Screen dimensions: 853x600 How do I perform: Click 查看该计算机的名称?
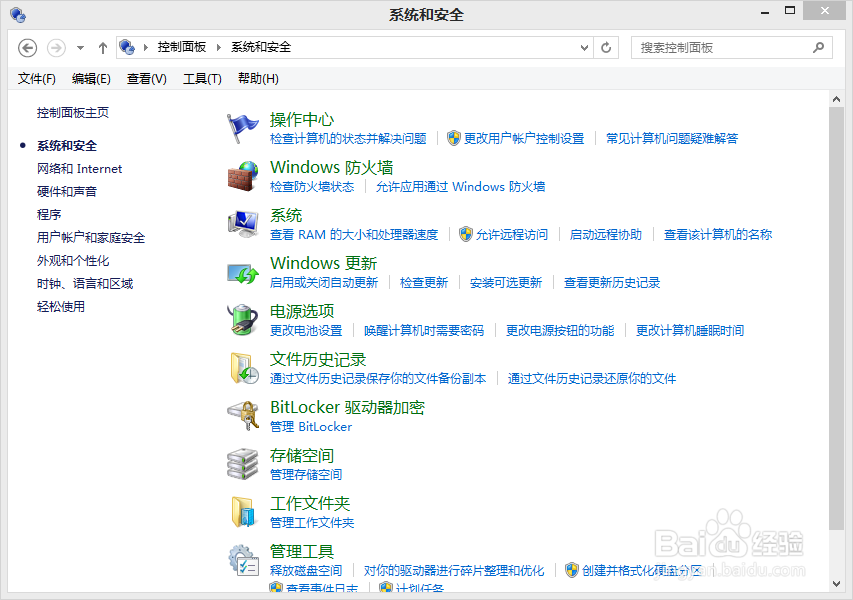718,234
